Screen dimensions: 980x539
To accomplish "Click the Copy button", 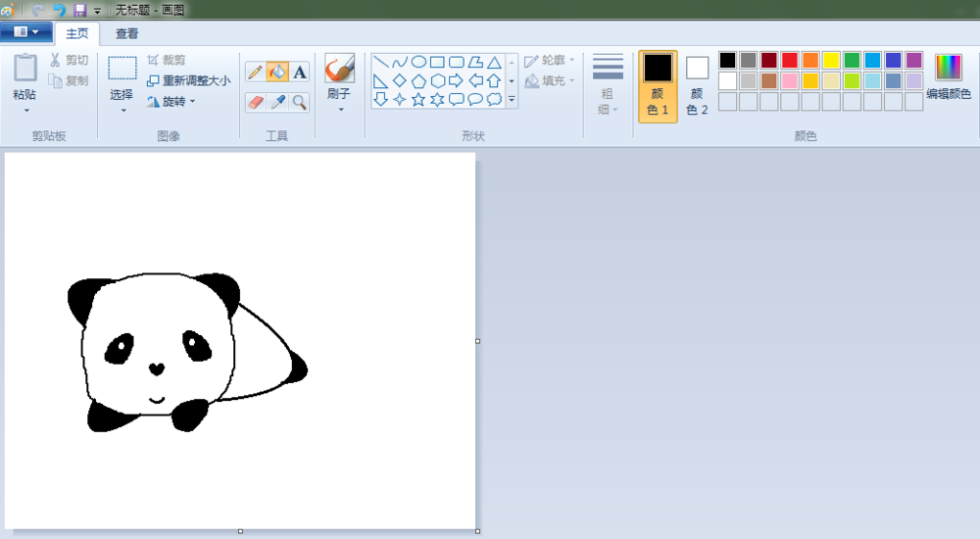I will [x=70, y=80].
